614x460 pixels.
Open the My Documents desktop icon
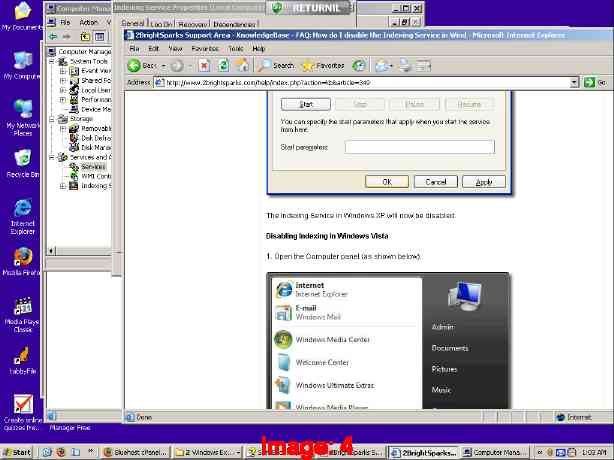22,16
